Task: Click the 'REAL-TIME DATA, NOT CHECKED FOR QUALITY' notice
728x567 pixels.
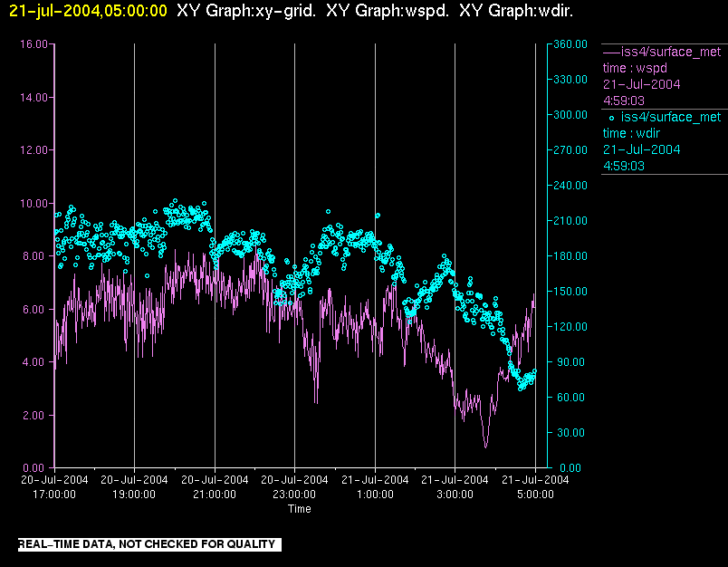Action: tap(149, 544)
